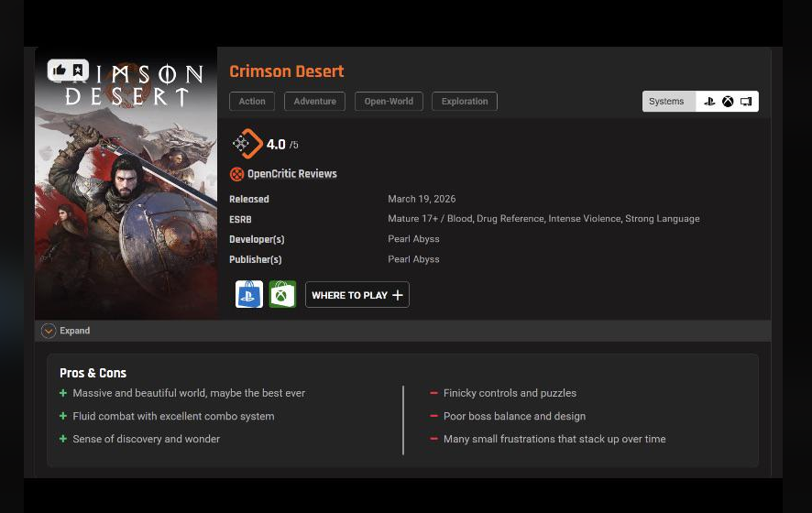Click the Systems label button
Screen dimensions: 812x513
666,102
